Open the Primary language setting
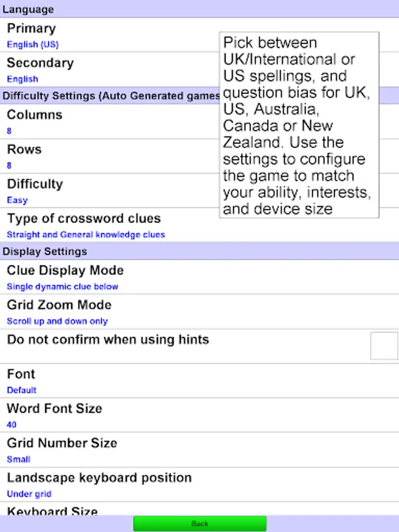Image resolution: width=399 pixels, height=532 pixels. [x=106, y=35]
